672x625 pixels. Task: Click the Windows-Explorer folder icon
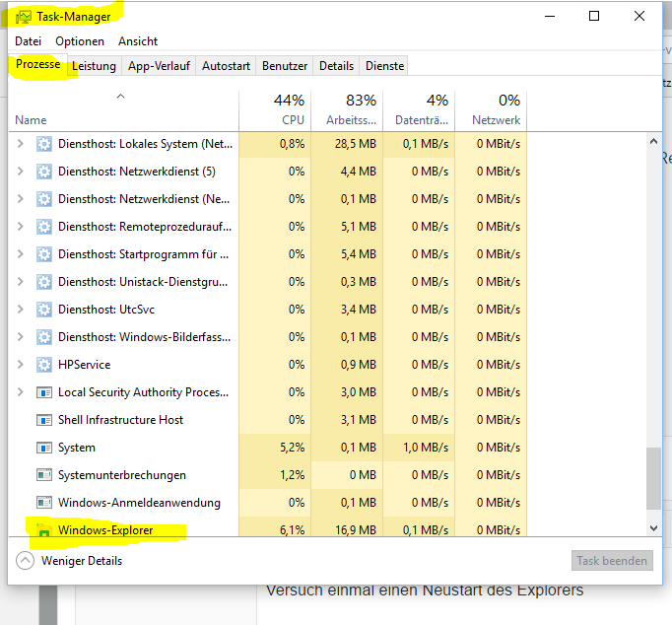coord(43,530)
